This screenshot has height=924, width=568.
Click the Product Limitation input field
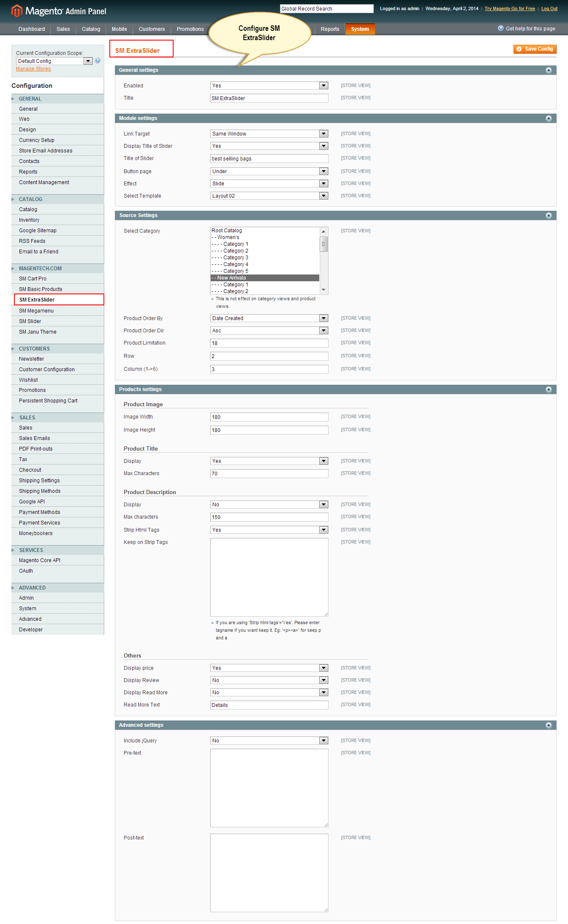click(269, 343)
